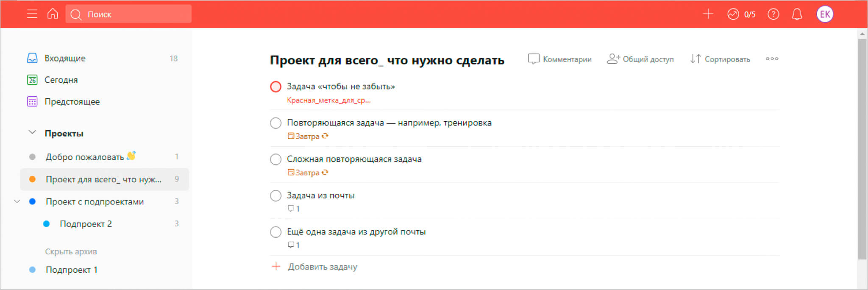This screenshot has height=290, width=868.
Task: Open Ещё одна задача из другой почты text
Action: (x=356, y=232)
